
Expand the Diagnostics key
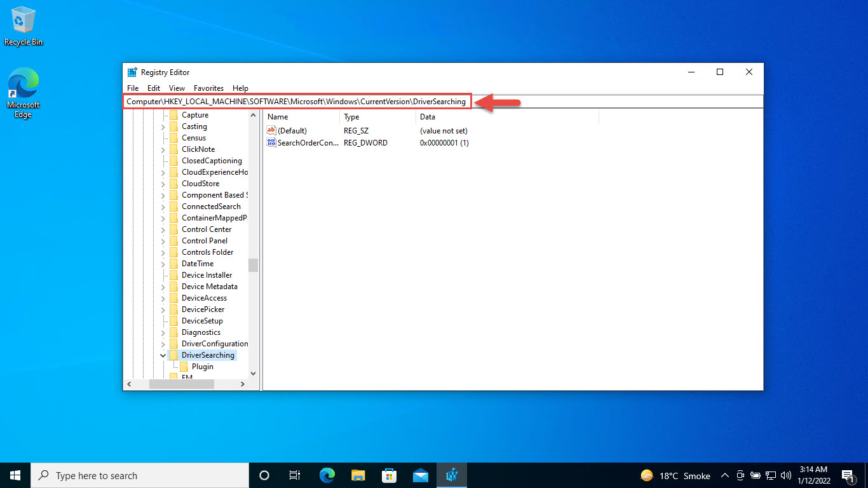pyautogui.click(x=163, y=332)
